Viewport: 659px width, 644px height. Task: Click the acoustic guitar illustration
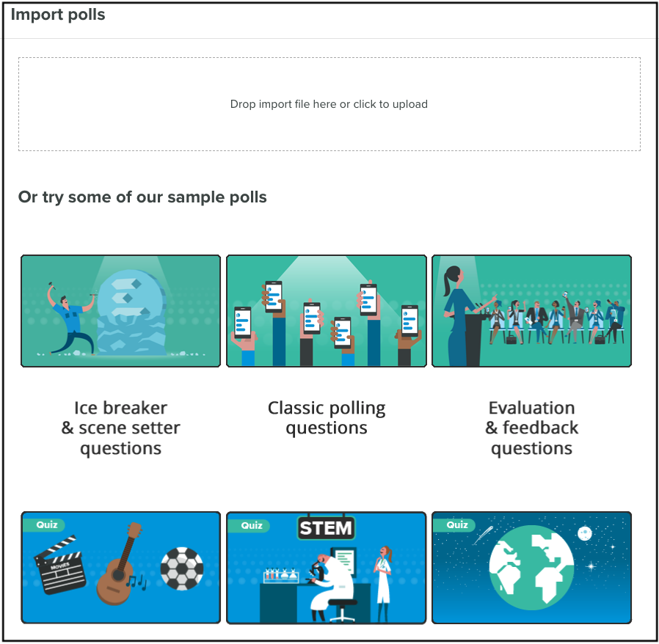coord(120,563)
